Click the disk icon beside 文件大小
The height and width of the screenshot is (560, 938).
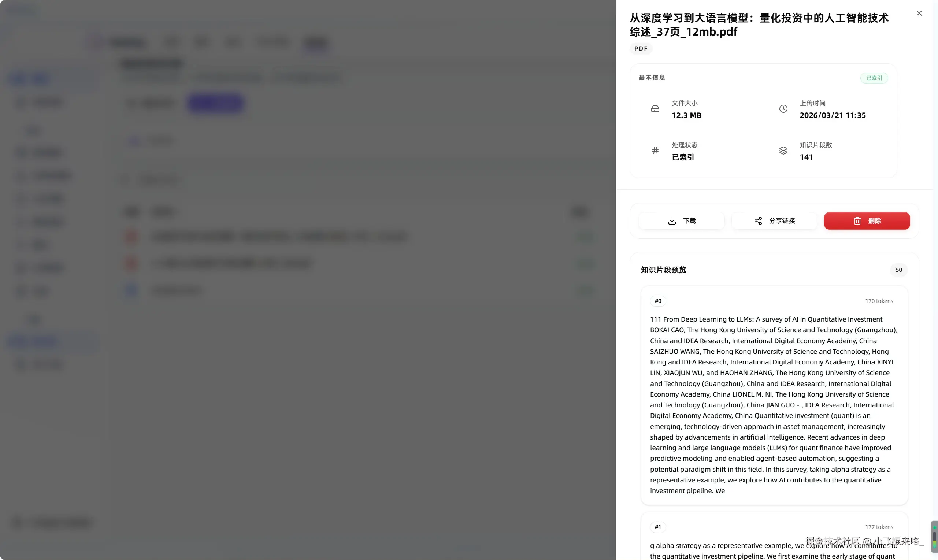point(655,109)
